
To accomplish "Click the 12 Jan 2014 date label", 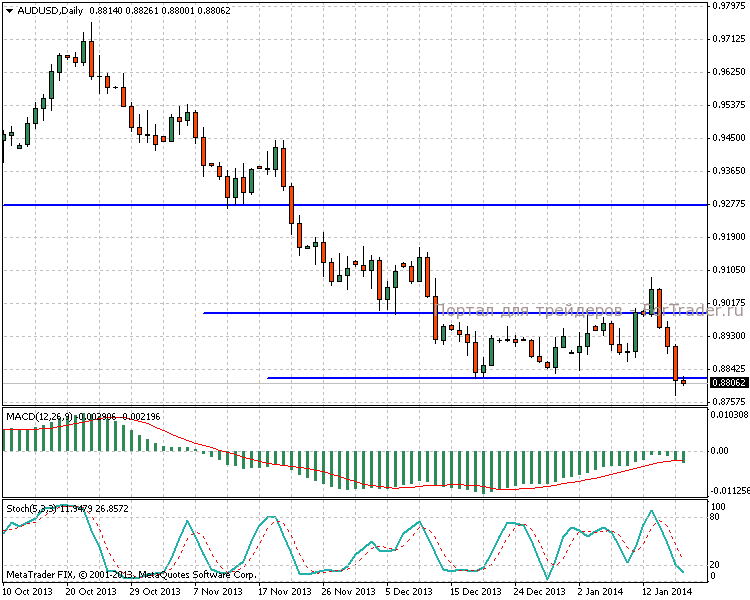I will coord(666,591).
